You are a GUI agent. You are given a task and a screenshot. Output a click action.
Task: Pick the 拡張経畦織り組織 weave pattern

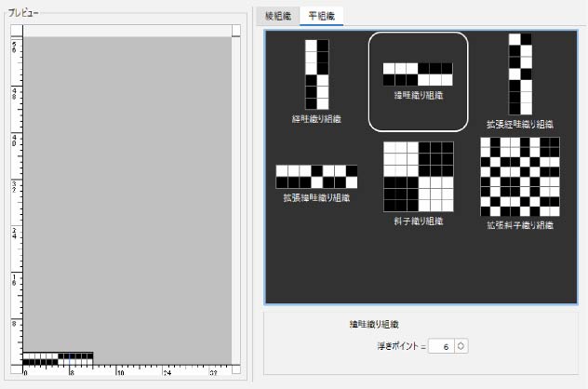[x=520, y=81]
